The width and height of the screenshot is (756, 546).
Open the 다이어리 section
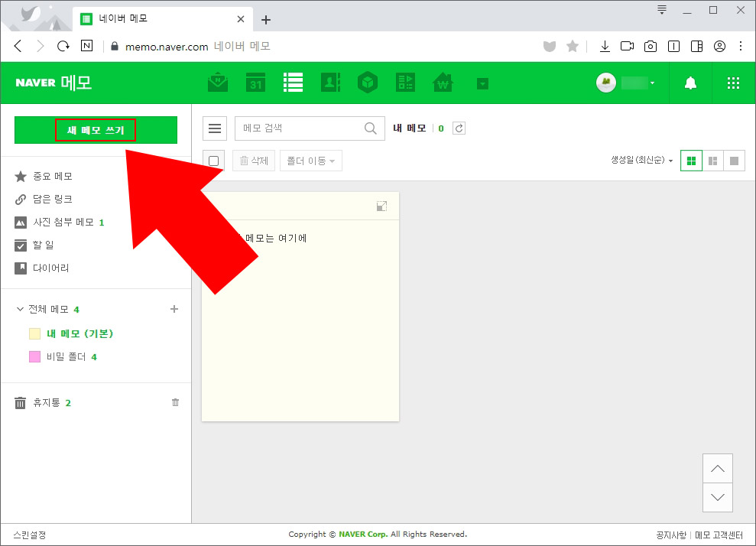tap(42, 268)
